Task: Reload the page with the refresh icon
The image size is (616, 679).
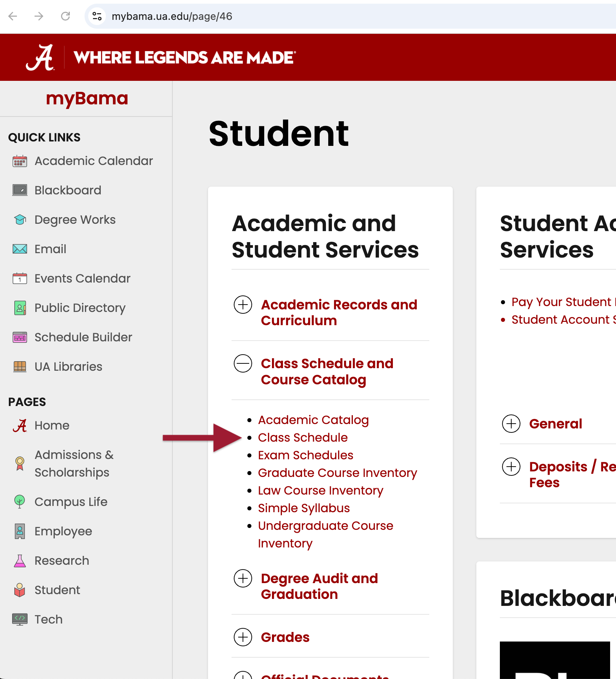Action: coord(65,16)
